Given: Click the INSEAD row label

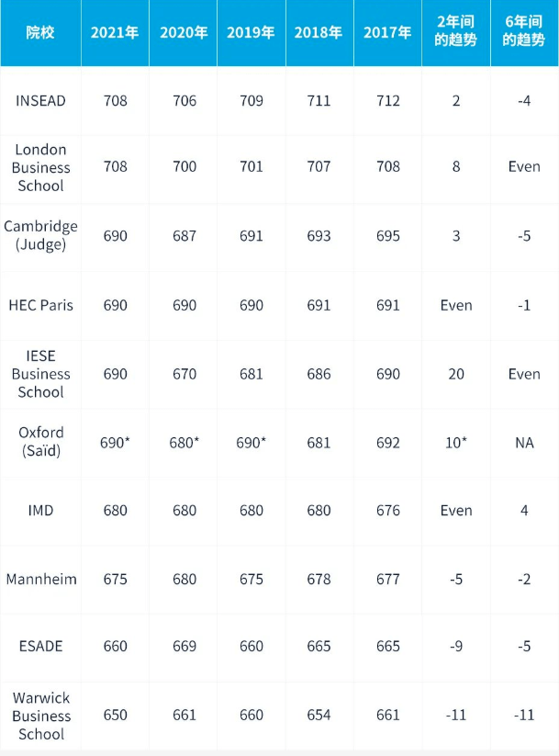Looking at the screenshot, I should coord(40,100).
